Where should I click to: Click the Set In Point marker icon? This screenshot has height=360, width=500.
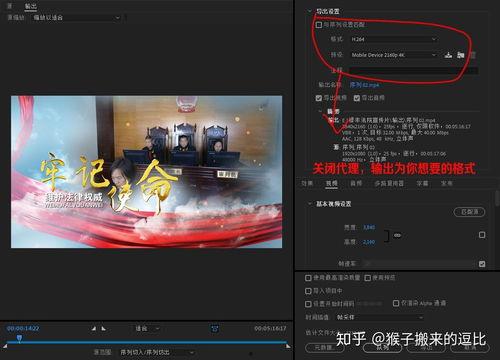[94, 329]
